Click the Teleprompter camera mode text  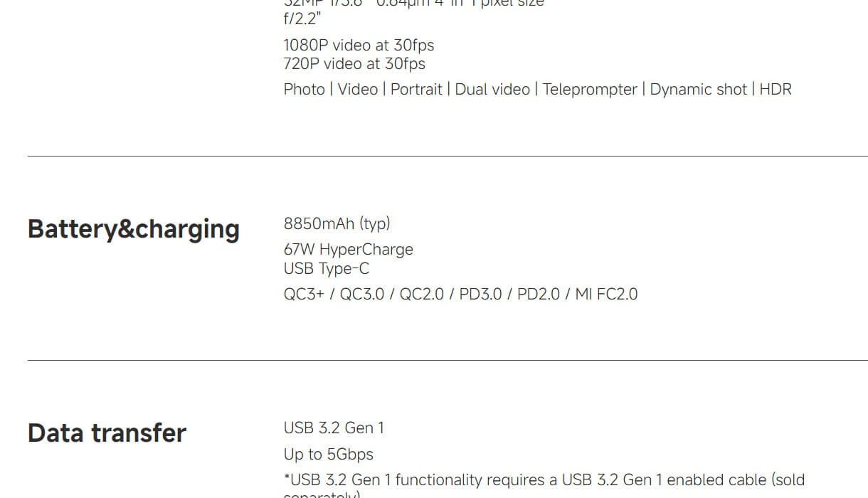tap(590, 89)
